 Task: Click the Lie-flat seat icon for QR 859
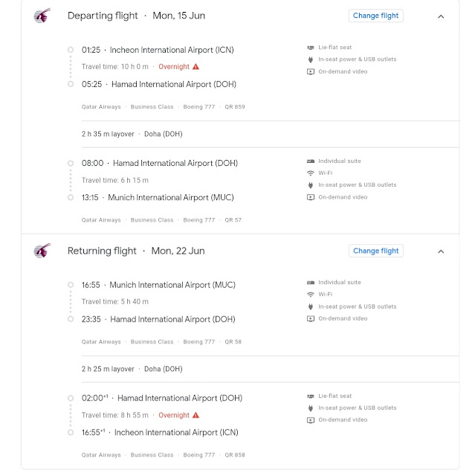[x=310, y=48]
